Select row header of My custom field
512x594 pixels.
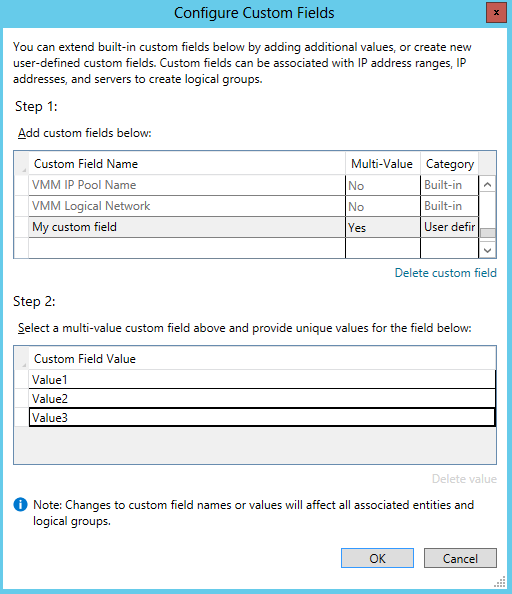tap(22, 227)
